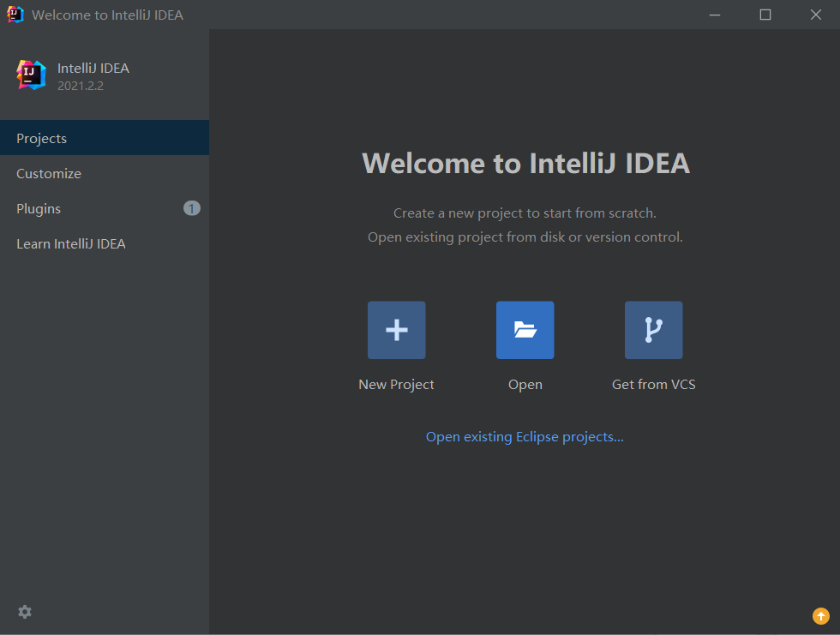Open existing Eclipse projects link
Image resolution: width=840 pixels, height=635 pixels.
coord(525,436)
